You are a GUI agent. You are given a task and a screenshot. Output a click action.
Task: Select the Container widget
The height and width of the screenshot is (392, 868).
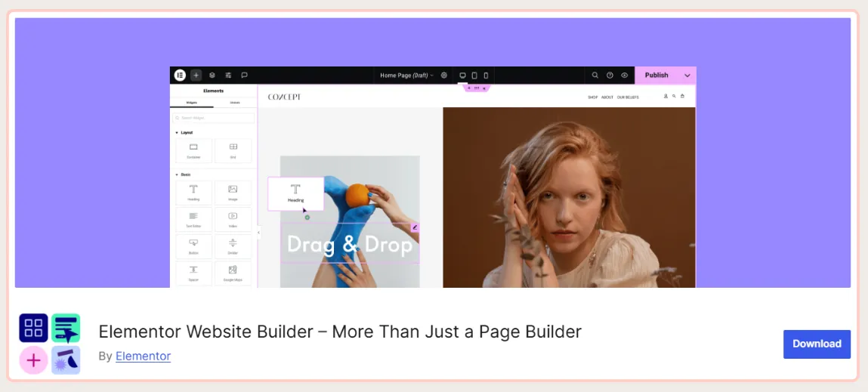tap(193, 150)
